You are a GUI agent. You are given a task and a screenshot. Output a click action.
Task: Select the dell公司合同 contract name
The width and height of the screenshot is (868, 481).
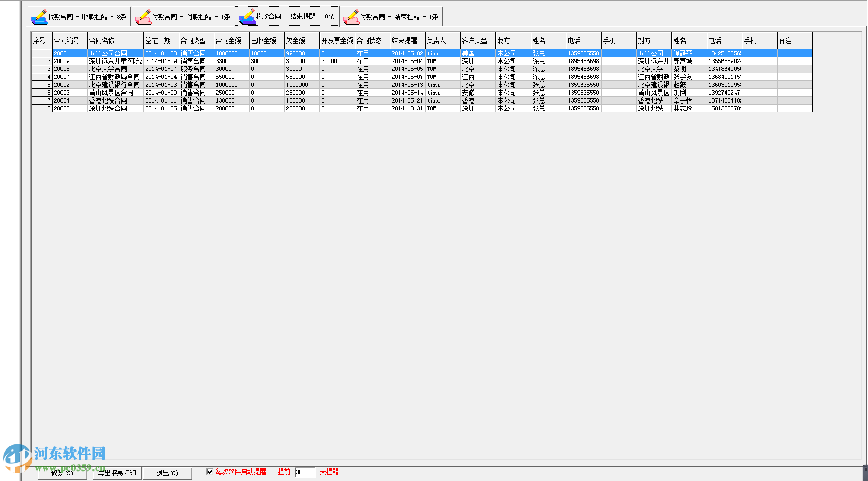116,53
